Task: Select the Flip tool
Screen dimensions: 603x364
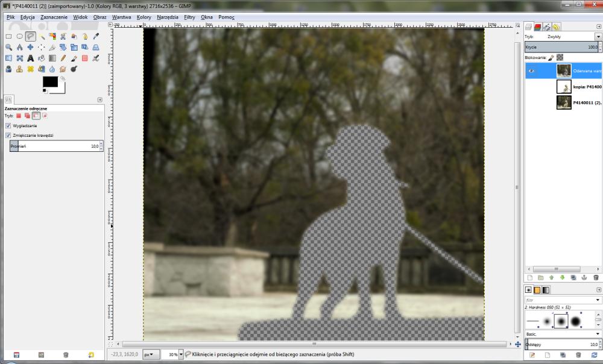Action: [8, 58]
